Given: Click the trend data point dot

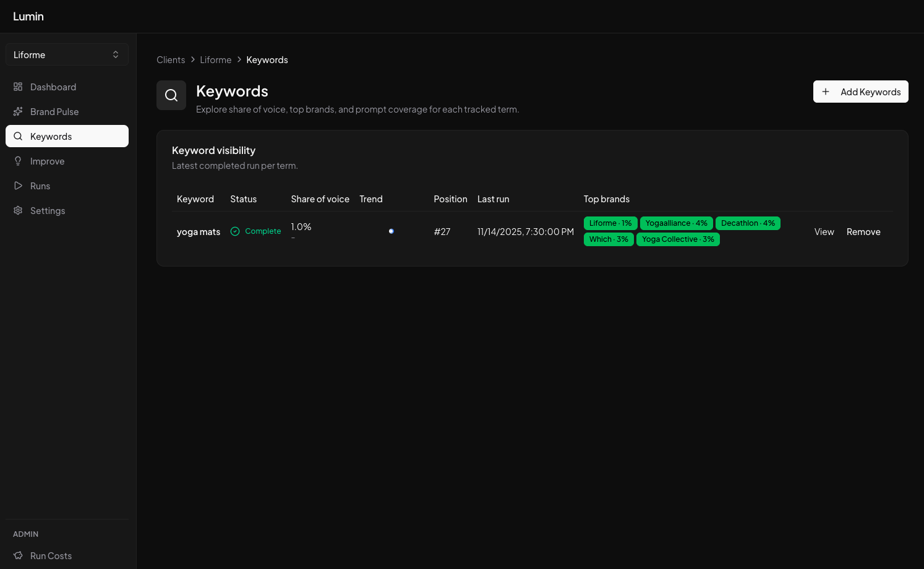Looking at the screenshot, I should pyautogui.click(x=391, y=231).
